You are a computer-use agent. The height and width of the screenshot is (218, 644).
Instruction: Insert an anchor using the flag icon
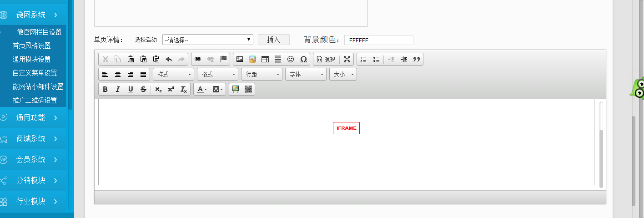[x=223, y=59]
